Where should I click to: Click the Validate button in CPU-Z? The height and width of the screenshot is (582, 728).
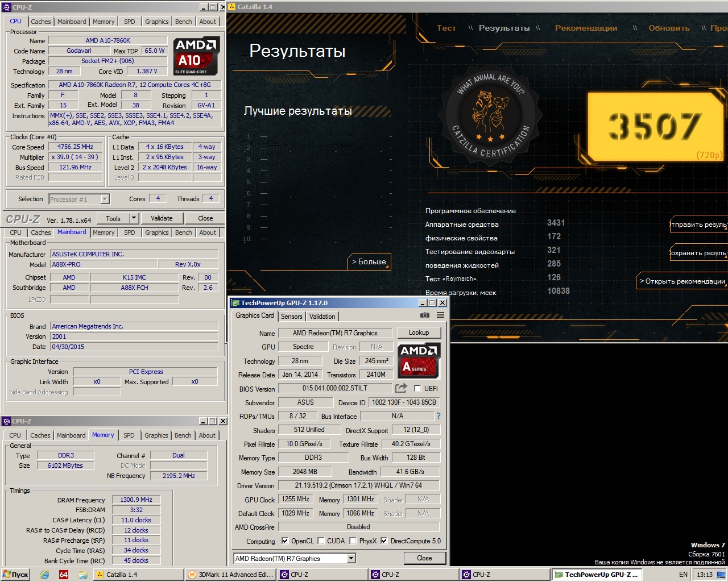[x=162, y=218]
